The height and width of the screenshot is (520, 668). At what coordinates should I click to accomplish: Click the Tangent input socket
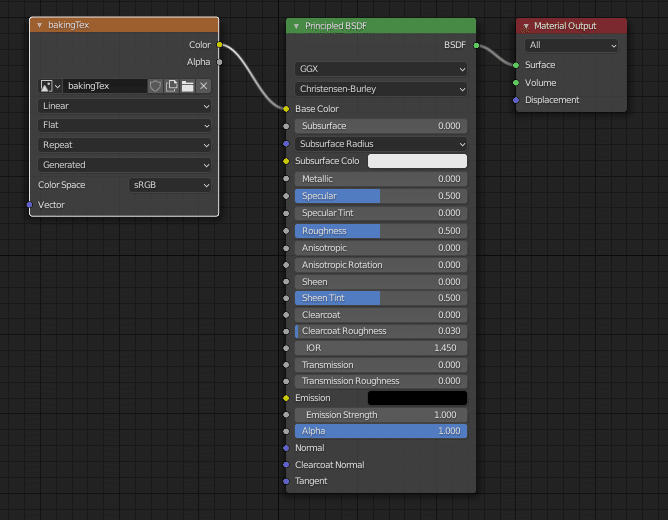[286, 481]
